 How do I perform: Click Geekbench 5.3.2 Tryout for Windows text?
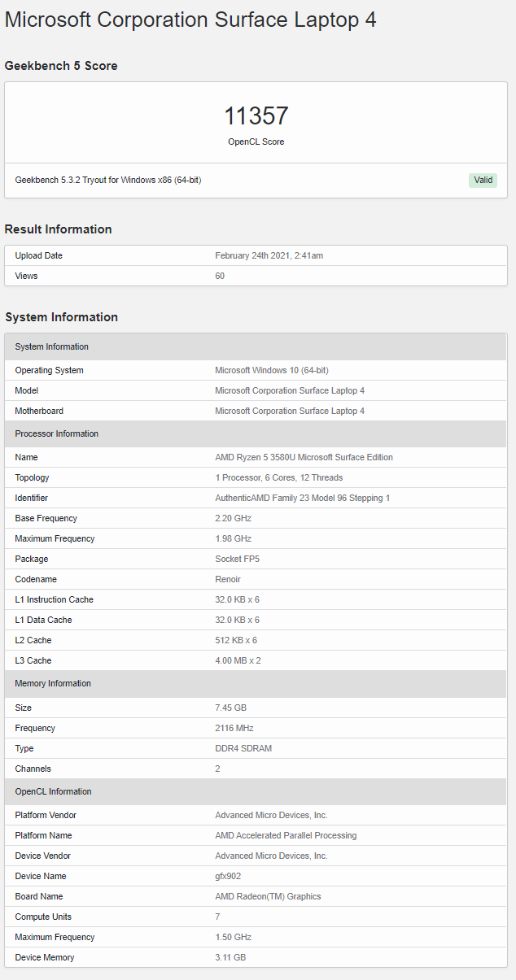pyautogui.click(x=108, y=180)
